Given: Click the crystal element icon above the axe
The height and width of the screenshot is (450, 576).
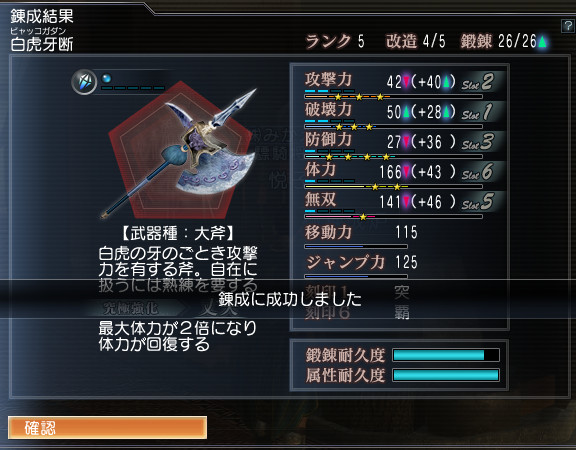Looking at the screenshot, I should tap(84, 82).
